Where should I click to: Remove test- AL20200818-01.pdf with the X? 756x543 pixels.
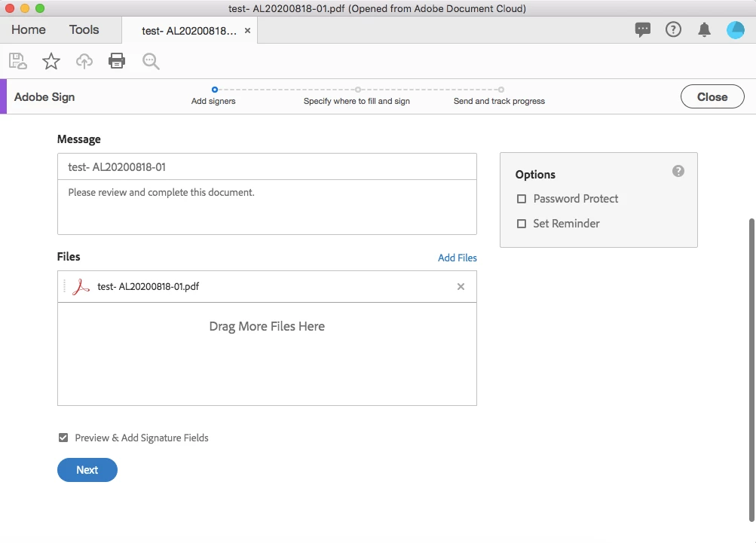pyautogui.click(x=461, y=287)
